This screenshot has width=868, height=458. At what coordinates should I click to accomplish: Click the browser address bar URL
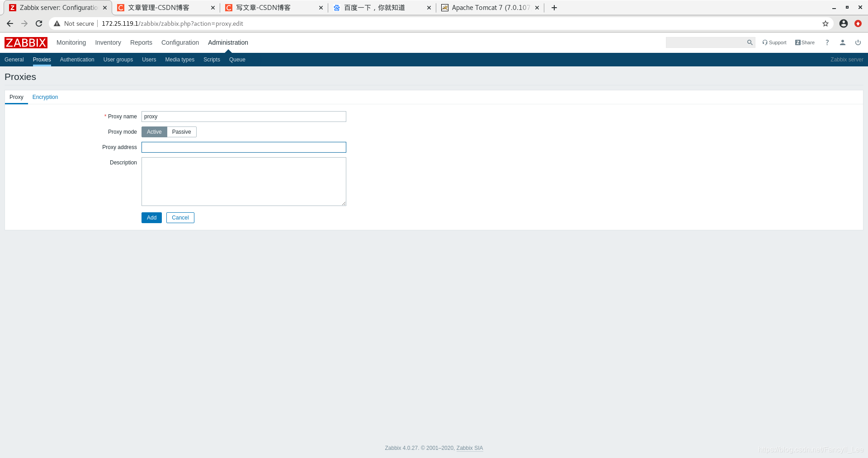(172, 23)
